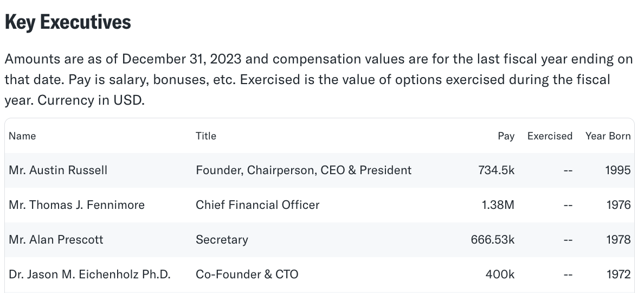Image resolution: width=644 pixels, height=293 pixels.
Task: Click the Year Born column header
Action: pyautogui.click(x=608, y=136)
